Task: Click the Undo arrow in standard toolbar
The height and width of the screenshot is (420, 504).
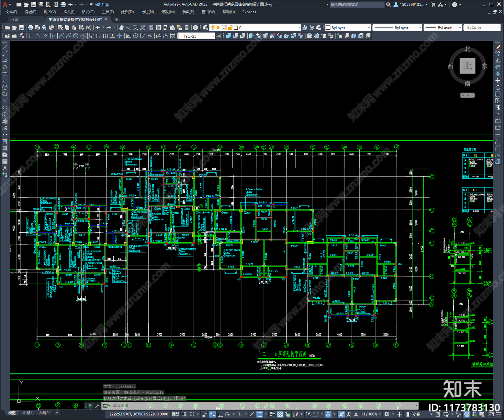Action: [x=98, y=28]
